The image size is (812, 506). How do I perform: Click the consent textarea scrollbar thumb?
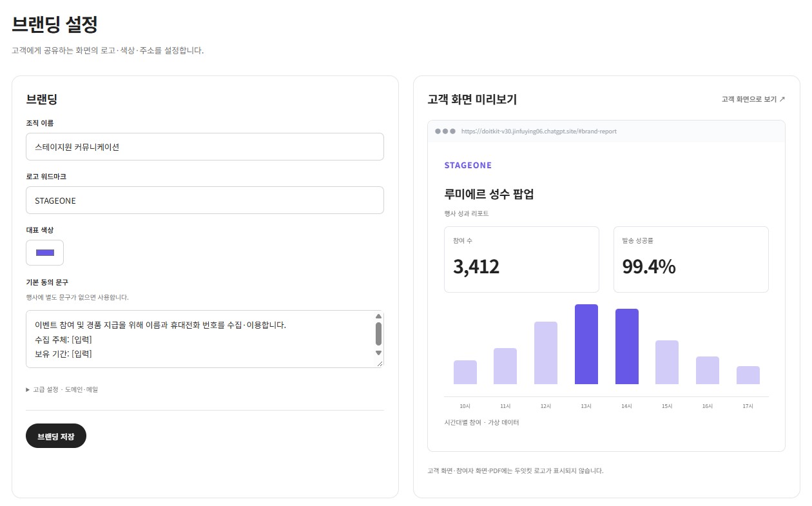tap(378, 334)
